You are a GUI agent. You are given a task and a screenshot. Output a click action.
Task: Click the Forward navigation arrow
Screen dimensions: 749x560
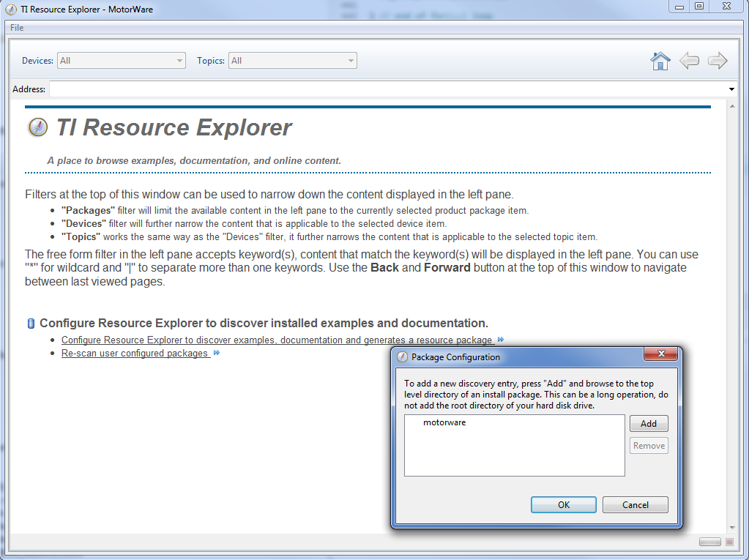coord(716,61)
